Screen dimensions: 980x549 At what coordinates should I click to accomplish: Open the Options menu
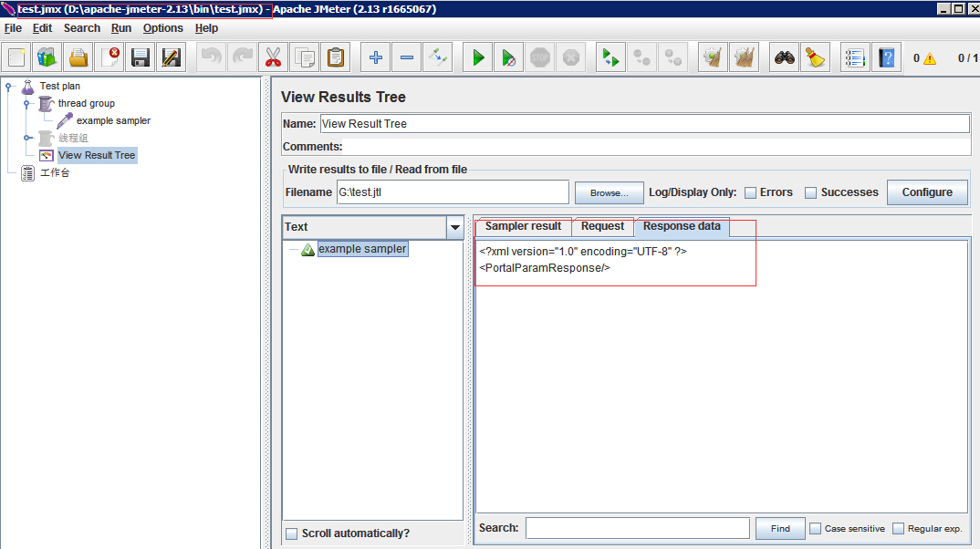coord(162,28)
